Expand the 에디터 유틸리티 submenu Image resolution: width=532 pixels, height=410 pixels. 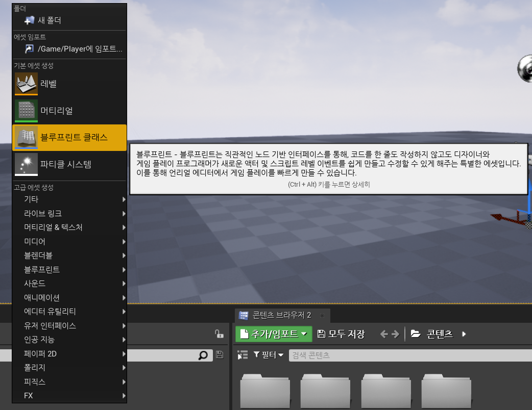click(x=69, y=312)
